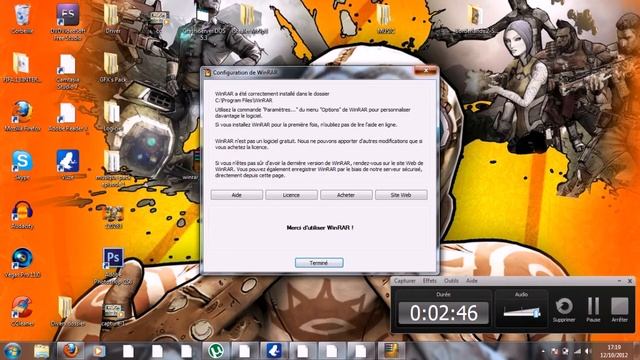The image size is (640, 360).
Task: Open the blue frog application desktop shortcut
Action: point(67,165)
